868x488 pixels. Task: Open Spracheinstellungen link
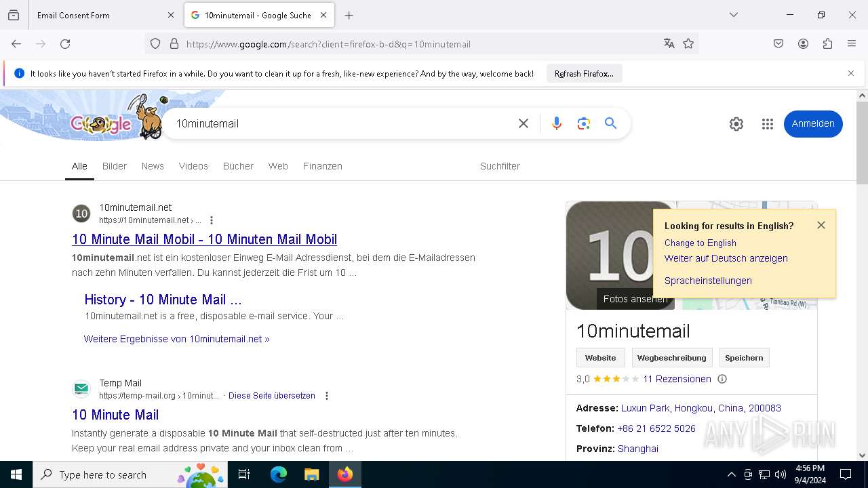pyautogui.click(x=708, y=281)
